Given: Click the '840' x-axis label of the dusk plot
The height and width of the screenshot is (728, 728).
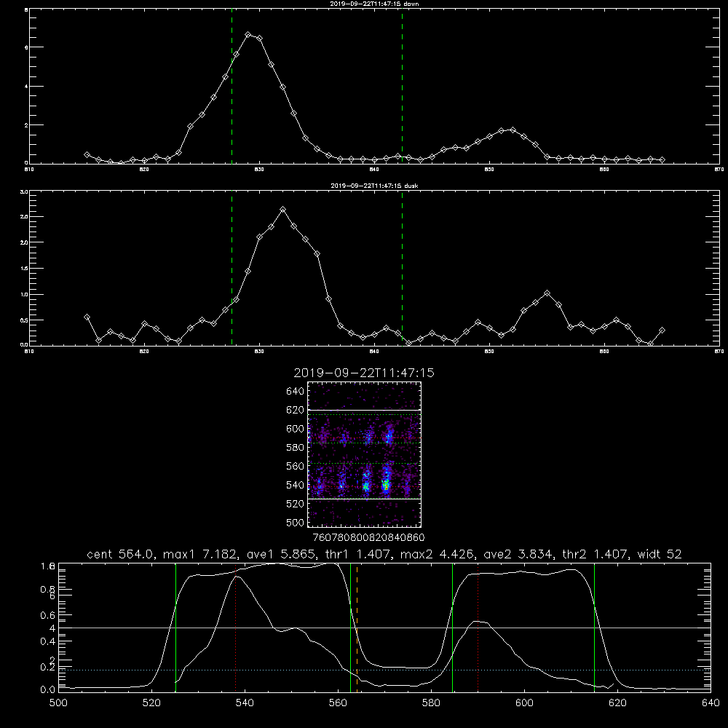Looking at the screenshot, I should pyautogui.click(x=374, y=352).
